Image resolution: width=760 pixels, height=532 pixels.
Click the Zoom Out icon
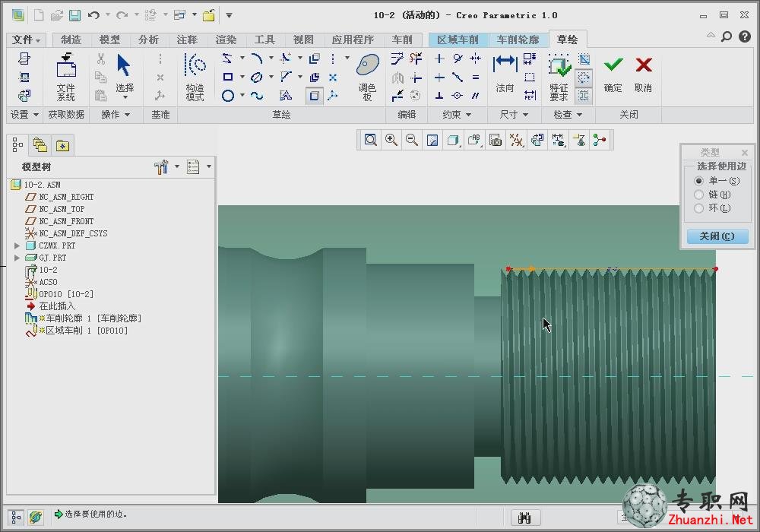click(x=412, y=141)
